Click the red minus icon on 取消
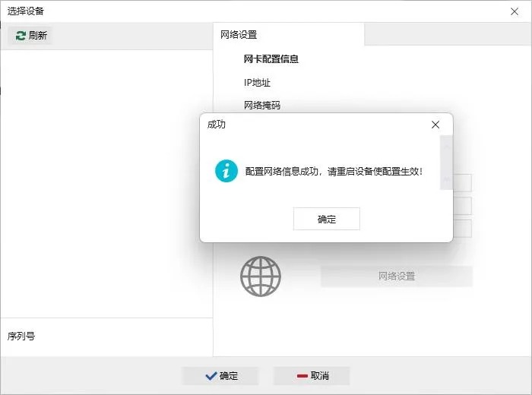 [x=302, y=376]
